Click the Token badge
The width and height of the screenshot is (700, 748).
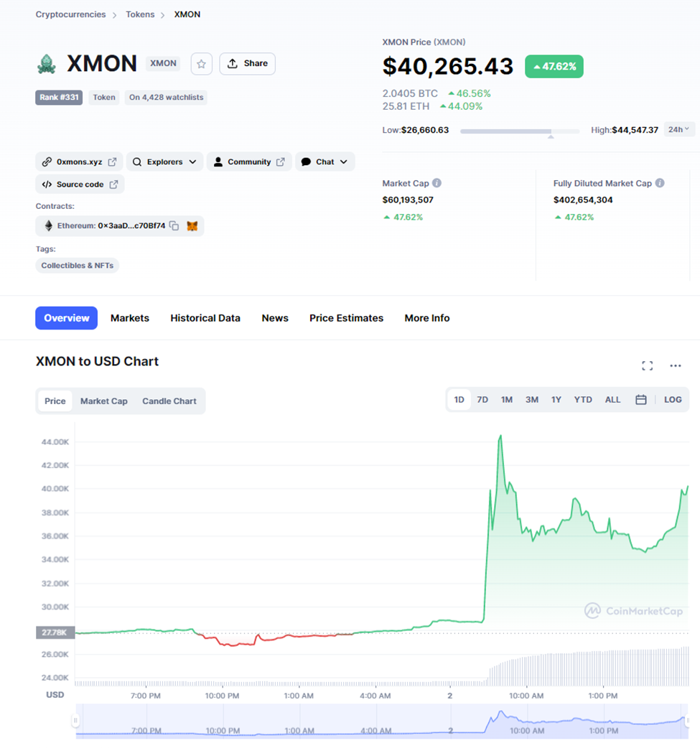tap(104, 98)
